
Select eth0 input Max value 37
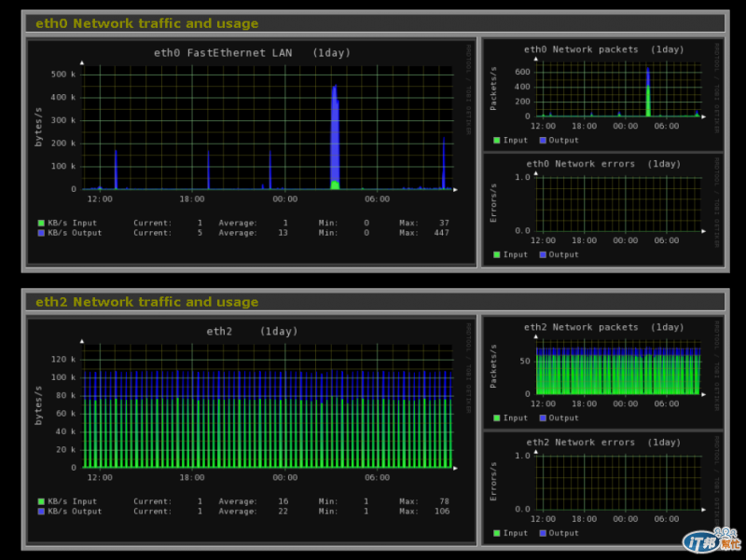pos(444,223)
